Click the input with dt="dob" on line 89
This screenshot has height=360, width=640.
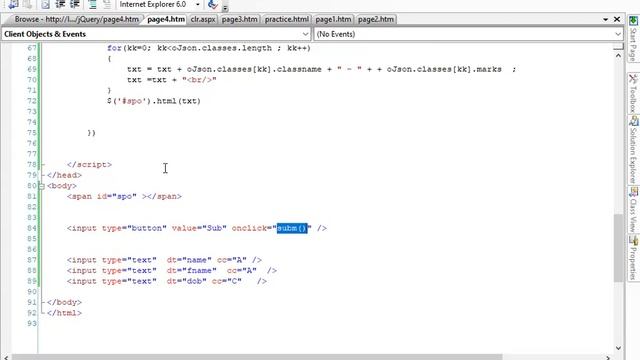pyautogui.click(x=167, y=281)
